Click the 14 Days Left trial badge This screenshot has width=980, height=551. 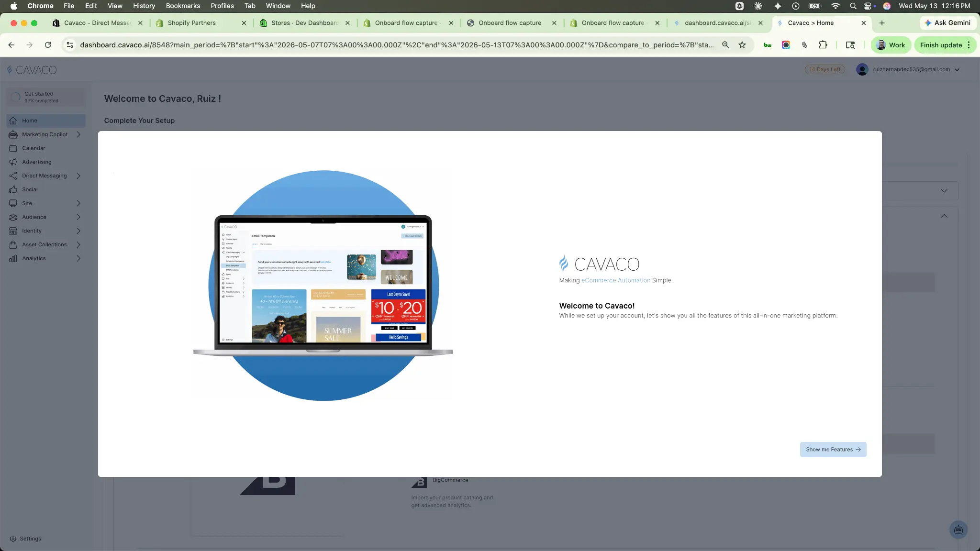click(x=825, y=69)
